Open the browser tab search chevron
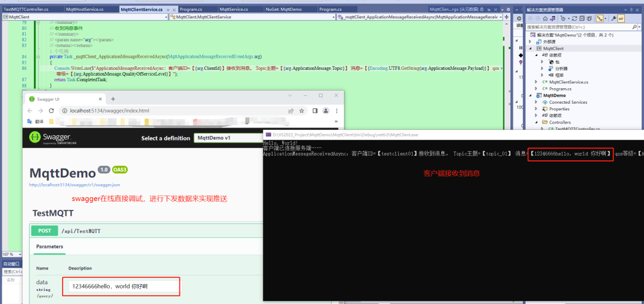Viewport: 644px width, 304px height. click(x=290, y=95)
